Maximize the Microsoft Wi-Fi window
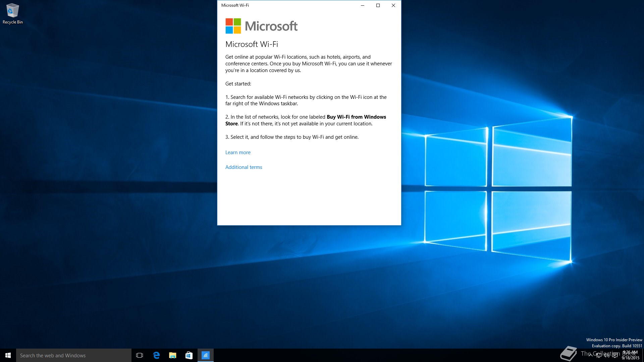Viewport: 644px width, 362px height. coord(378,5)
